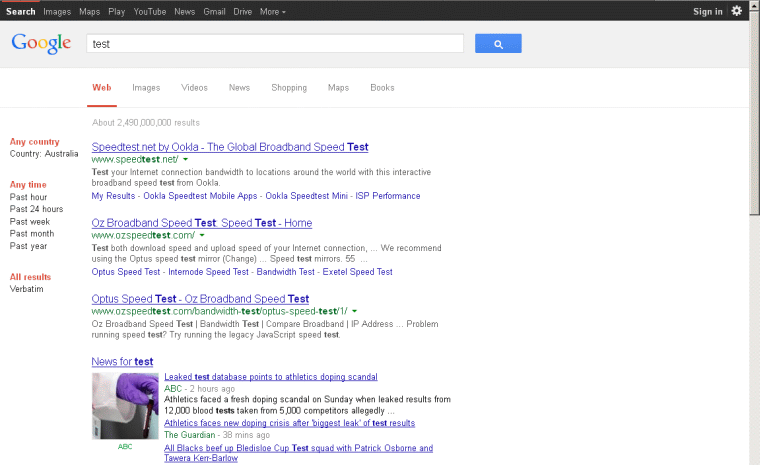Open Play in the top black bar
The image size is (760, 465).
[116, 12]
